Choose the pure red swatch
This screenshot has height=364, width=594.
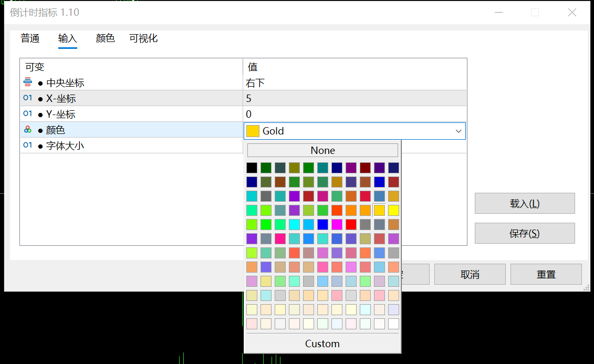(x=351, y=225)
